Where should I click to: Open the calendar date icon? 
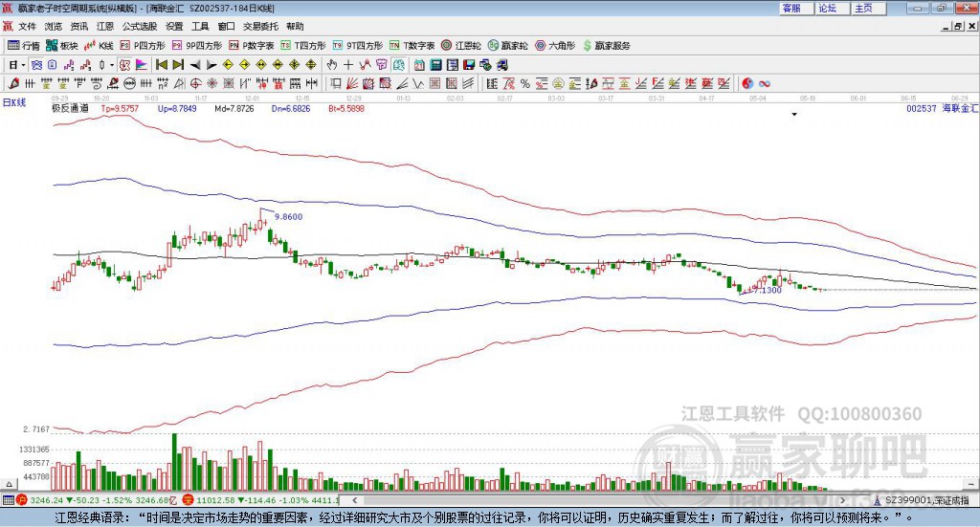coord(419,65)
